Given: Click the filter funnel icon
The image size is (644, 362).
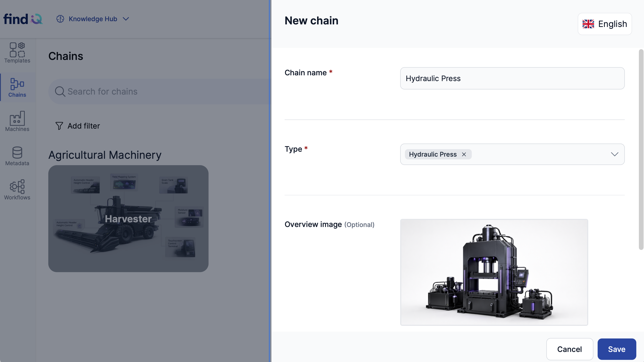Looking at the screenshot, I should 59,126.
